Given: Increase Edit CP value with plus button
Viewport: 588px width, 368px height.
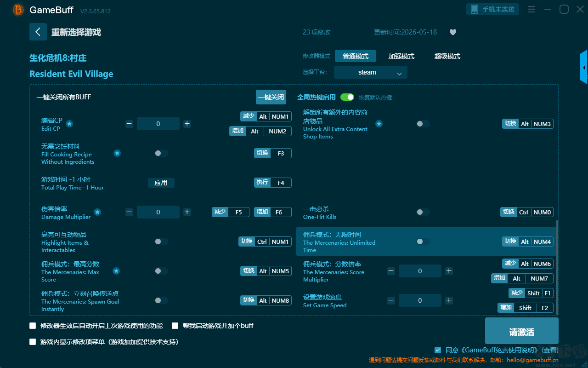Looking at the screenshot, I should 187,124.
